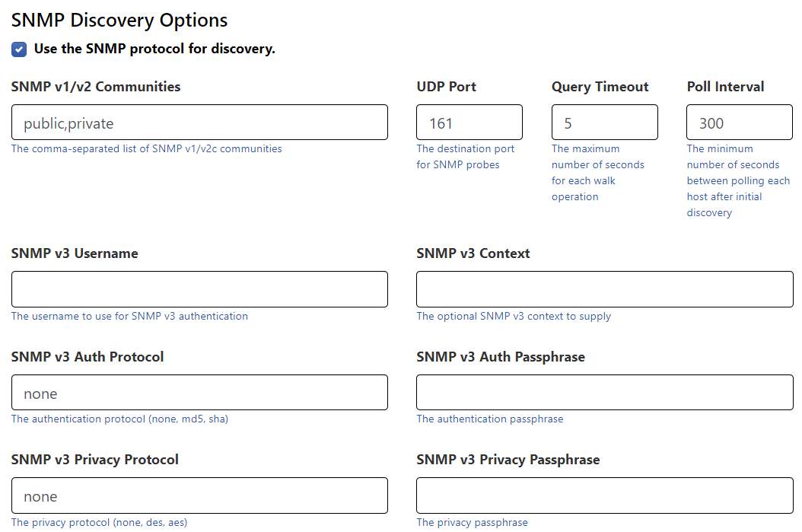This screenshot has width=802, height=532.
Task: Select the SNMP v3 Auth Passphrase field
Action: 604,392
